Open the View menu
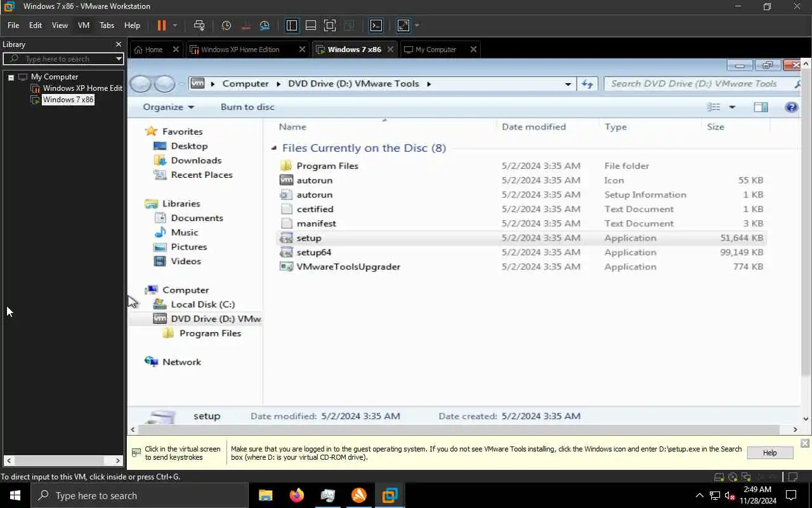Screen dimensions: 812x508 coord(60,25)
